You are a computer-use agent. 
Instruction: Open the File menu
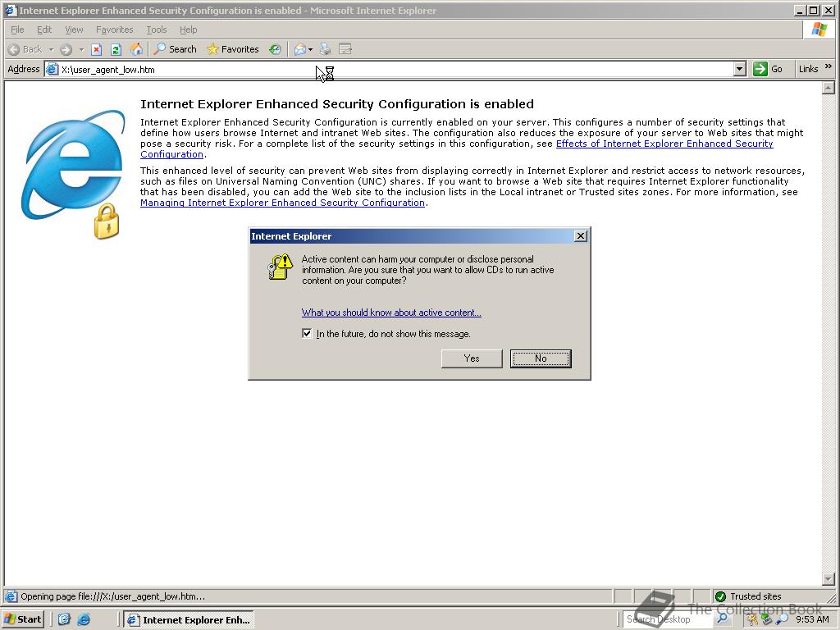(x=17, y=30)
